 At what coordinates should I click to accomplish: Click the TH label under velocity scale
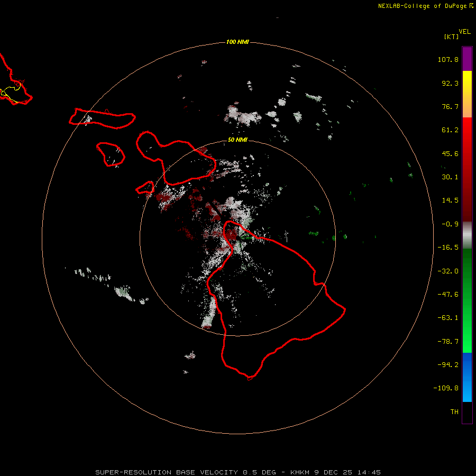click(454, 412)
